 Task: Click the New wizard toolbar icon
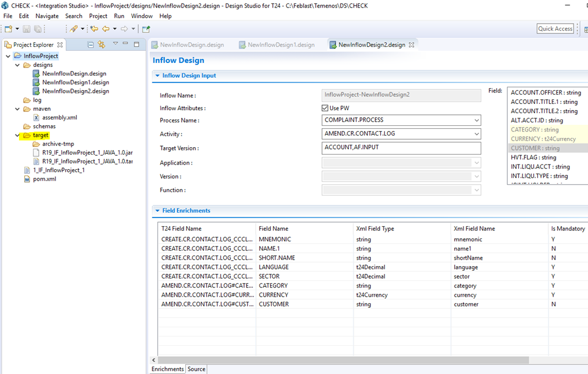(x=8, y=29)
